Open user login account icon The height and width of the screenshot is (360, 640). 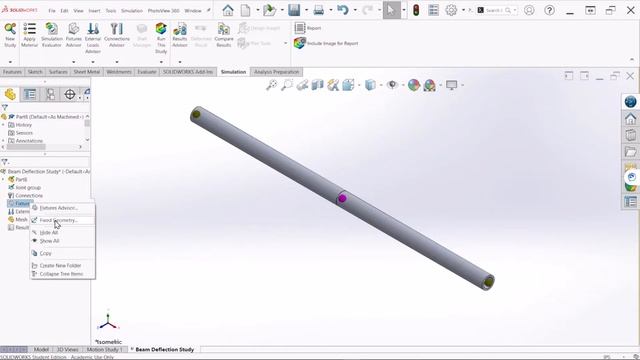[x=529, y=10]
